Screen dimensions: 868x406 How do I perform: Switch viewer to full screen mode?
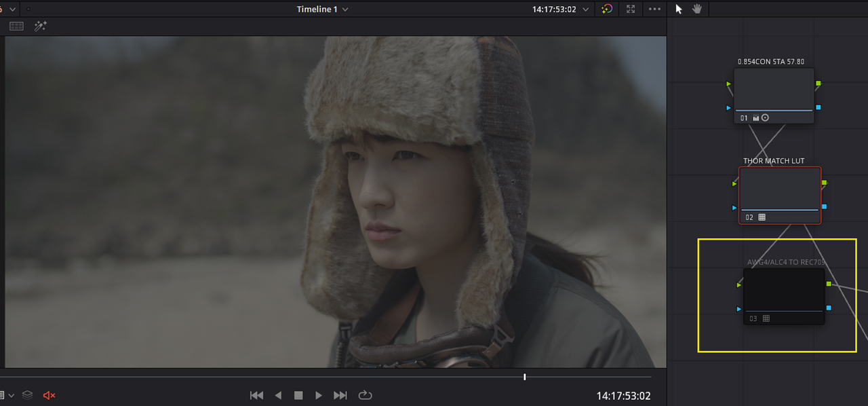pyautogui.click(x=631, y=9)
